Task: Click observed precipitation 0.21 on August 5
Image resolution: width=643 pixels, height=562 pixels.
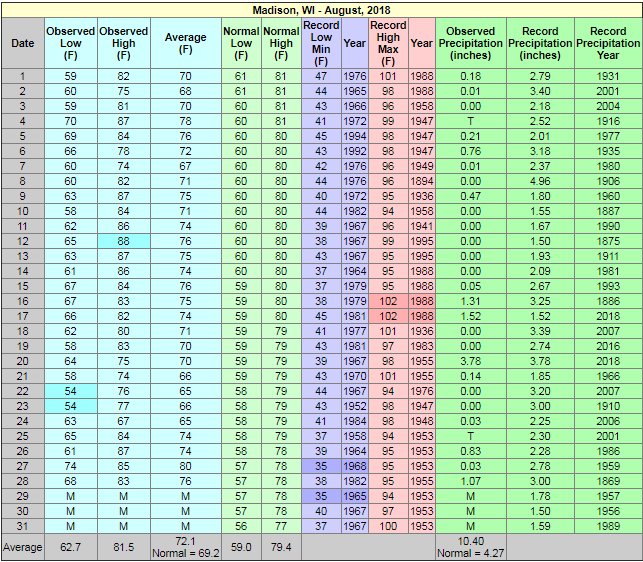Action: (470, 136)
